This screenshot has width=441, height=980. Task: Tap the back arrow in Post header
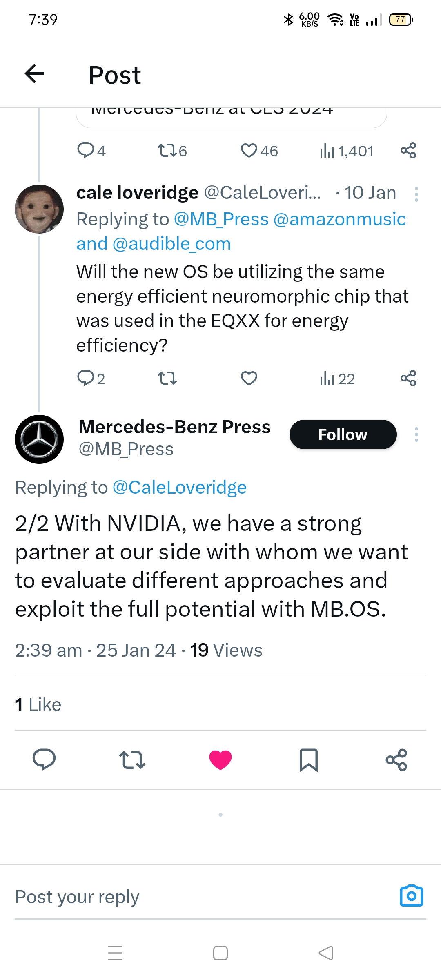pos(35,74)
